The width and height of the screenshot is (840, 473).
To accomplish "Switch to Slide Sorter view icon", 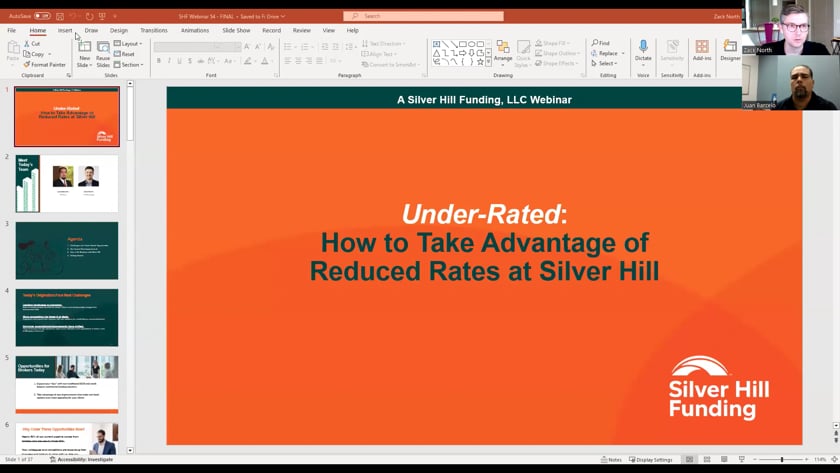I will tap(707, 460).
